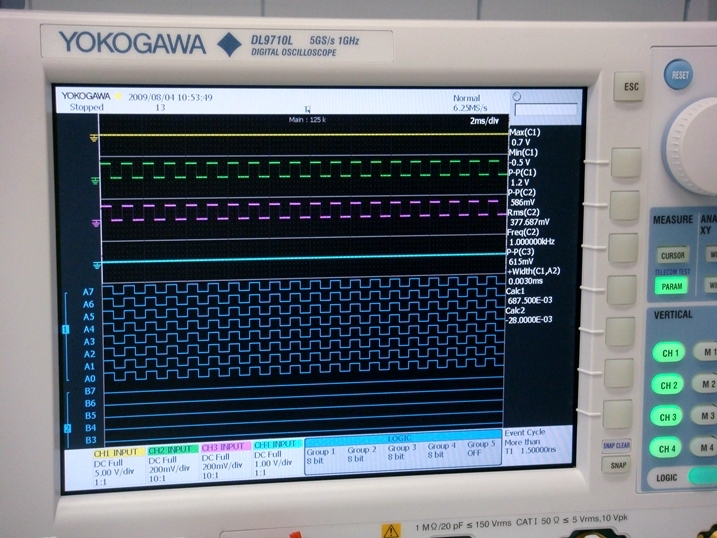The image size is (717, 538).
Task: Click the circle indicator above the empty field
Action: pyautogui.click(x=516, y=96)
